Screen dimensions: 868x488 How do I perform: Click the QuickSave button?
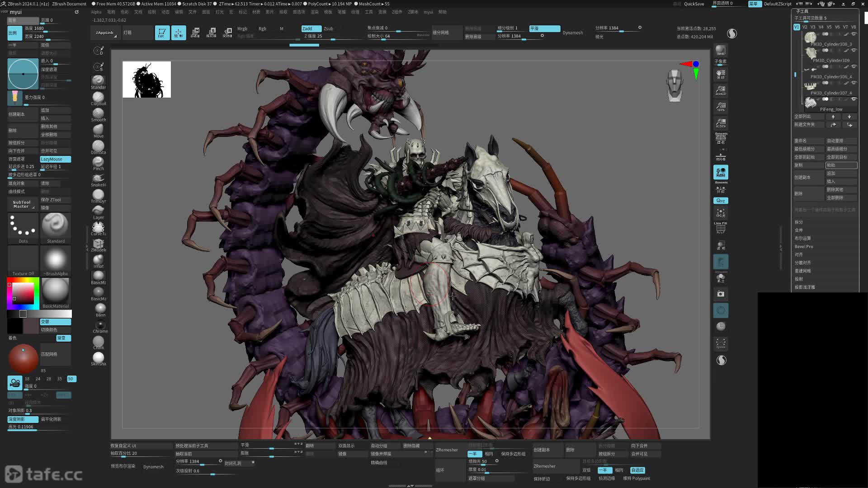coord(693,4)
